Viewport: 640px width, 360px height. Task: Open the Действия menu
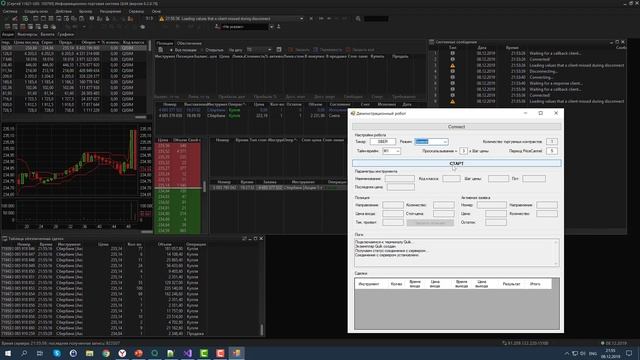point(63,11)
